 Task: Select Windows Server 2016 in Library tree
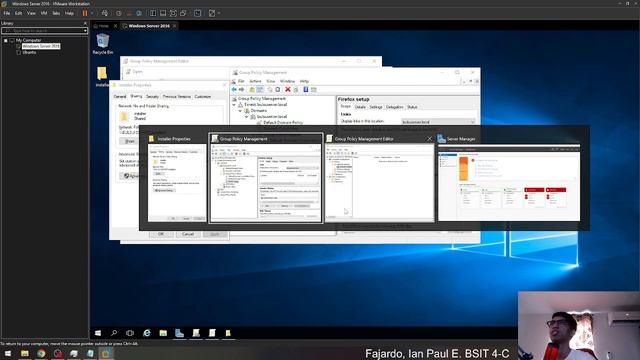41,46
